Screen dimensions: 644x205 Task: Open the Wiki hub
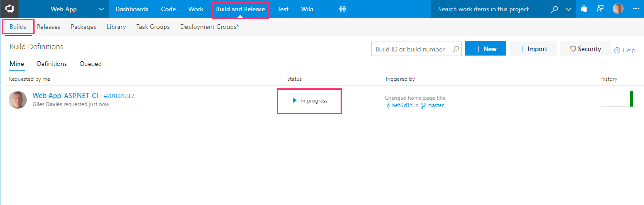tap(307, 9)
